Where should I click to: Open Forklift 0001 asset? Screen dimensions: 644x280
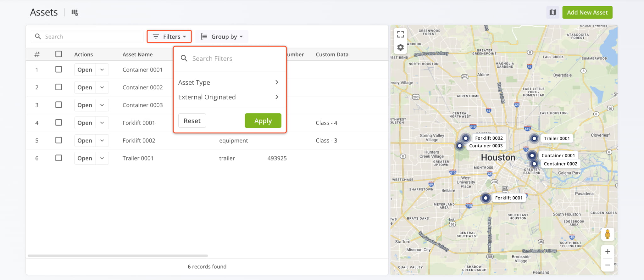[x=85, y=123]
